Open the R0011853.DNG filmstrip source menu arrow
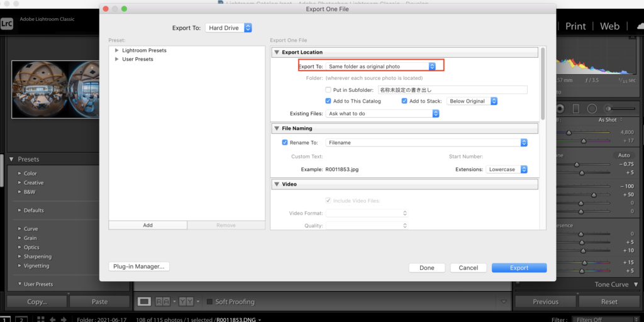Image resolution: width=644 pixels, height=322 pixels. (x=260, y=319)
